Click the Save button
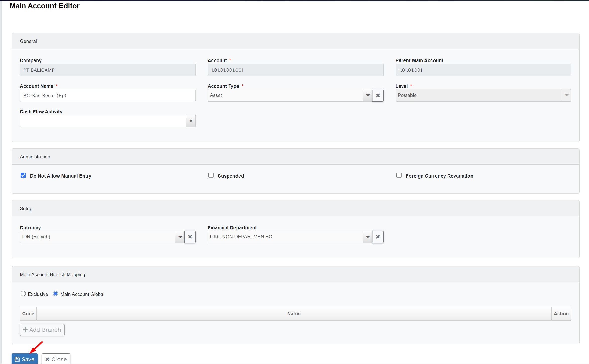 pyautogui.click(x=25, y=359)
